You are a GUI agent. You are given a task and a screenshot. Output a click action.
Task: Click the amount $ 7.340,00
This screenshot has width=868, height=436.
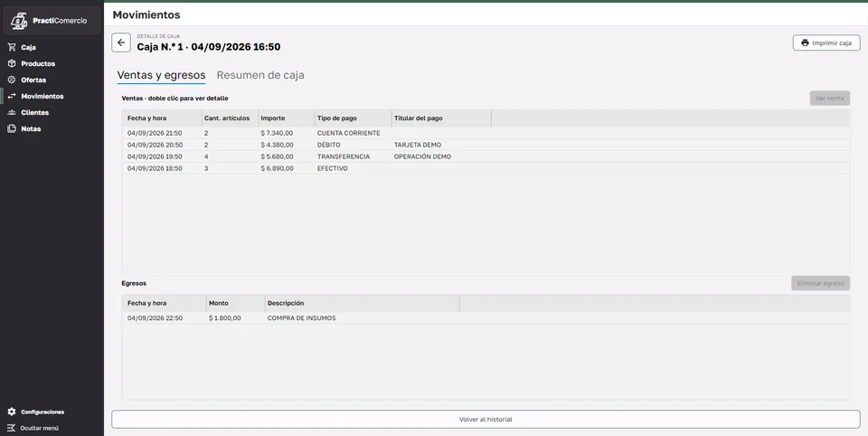point(277,133)
